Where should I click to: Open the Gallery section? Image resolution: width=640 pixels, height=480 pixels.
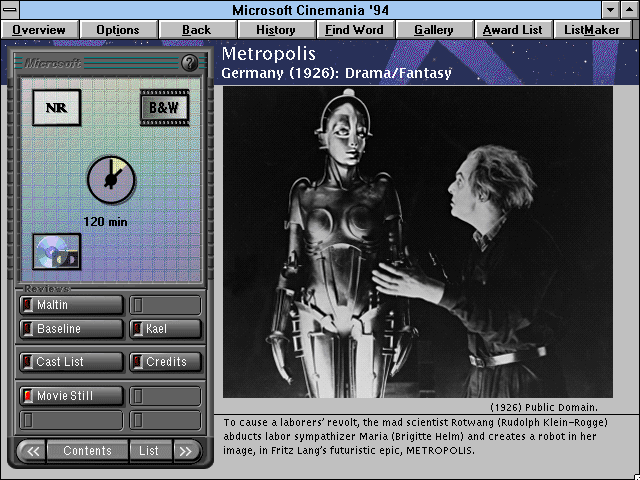[x=434, y=30]
